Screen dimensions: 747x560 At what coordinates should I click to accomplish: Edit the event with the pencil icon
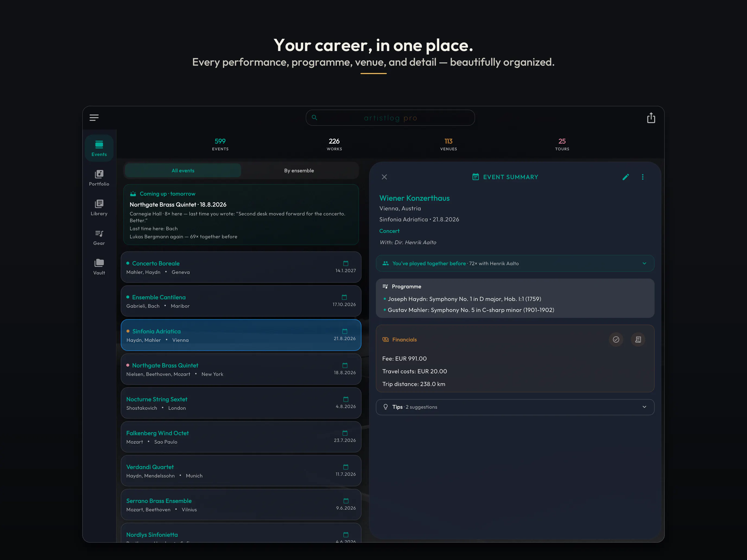click(x=625, y=177)
